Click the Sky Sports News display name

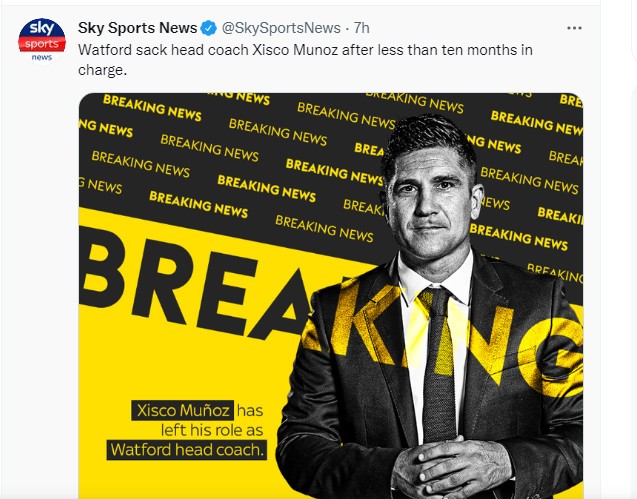click(138, 28)
